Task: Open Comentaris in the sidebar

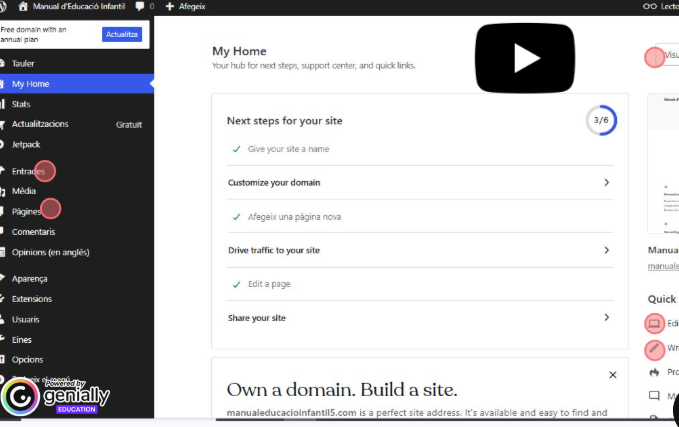Action: (x=33, y=232)
